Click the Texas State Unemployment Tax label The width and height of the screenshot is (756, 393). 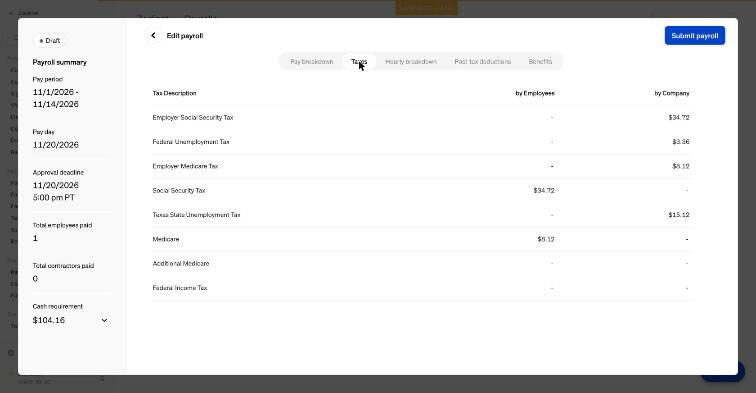coord(196,215)
